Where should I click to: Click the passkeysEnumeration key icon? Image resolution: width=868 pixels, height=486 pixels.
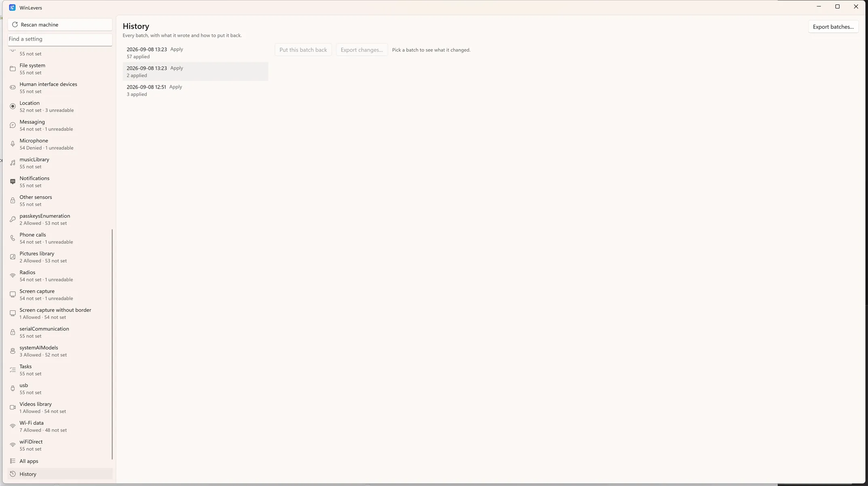[x=13, y=219]
